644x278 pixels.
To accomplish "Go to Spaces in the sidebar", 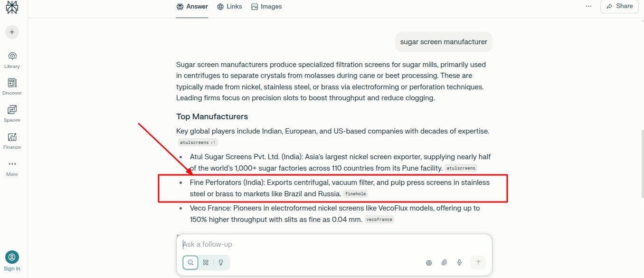I will (x=12, y=114).
